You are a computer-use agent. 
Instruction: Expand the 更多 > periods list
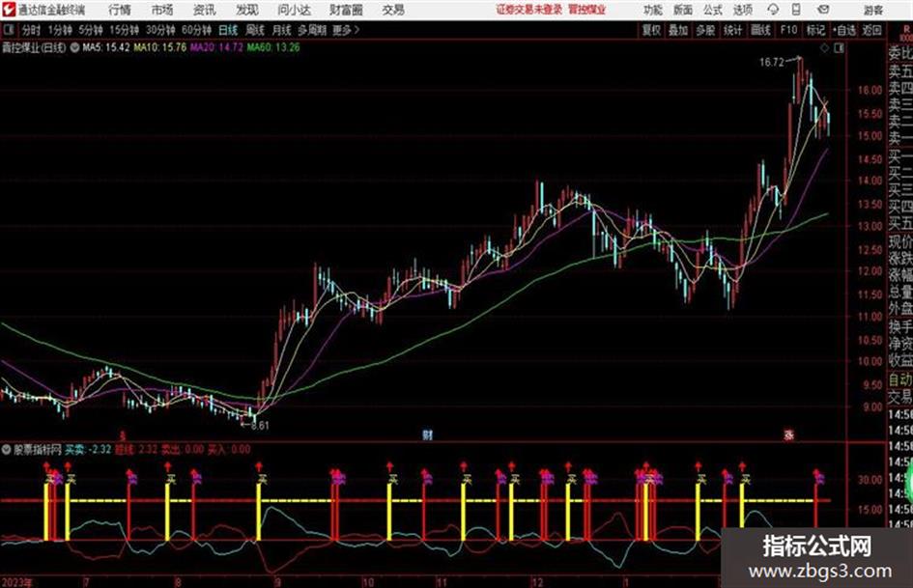tap(346, 30)
